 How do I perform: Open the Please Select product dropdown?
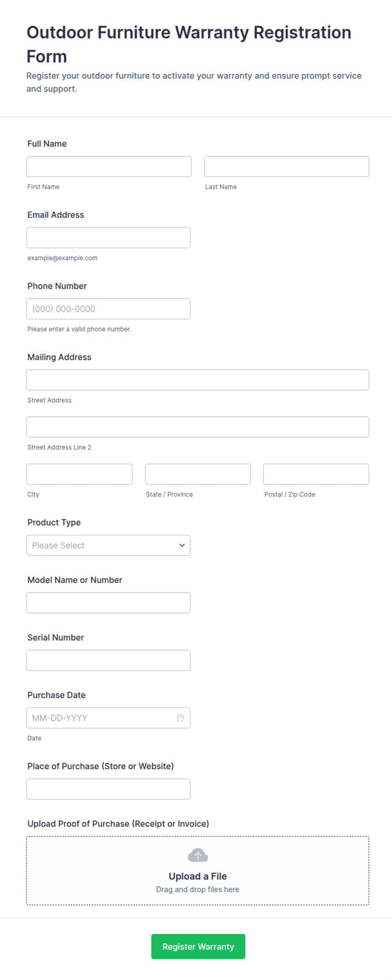tap(108, 545)
